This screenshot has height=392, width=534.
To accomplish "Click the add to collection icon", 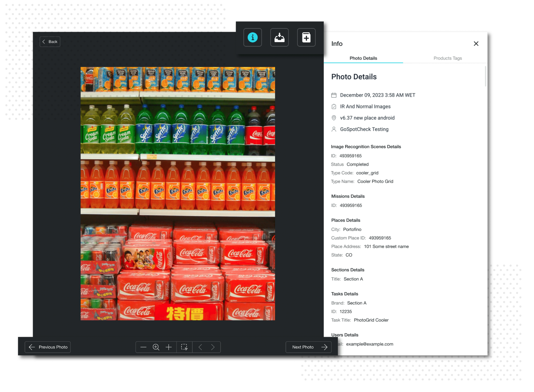I will 306,38.
